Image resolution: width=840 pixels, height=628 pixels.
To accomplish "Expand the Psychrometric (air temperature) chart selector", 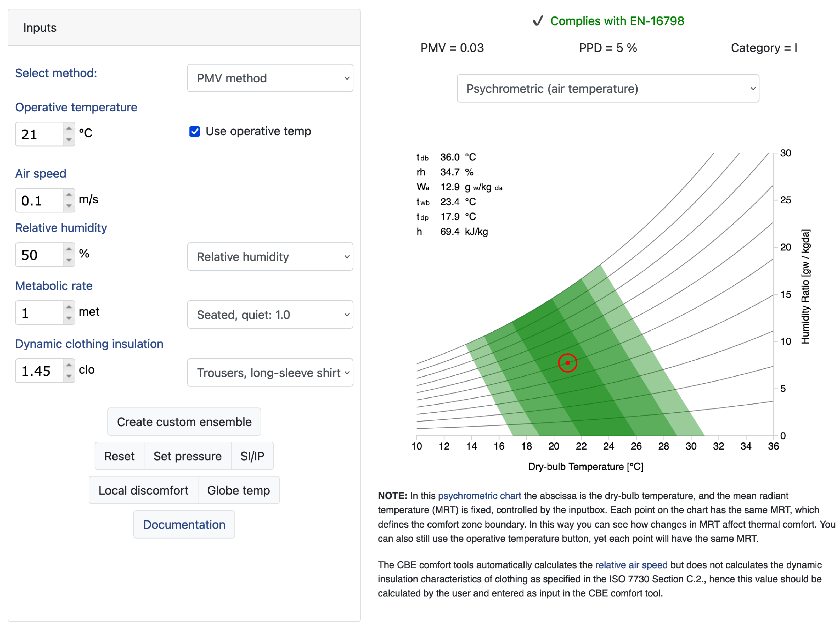I will click(x=608, y=88).
